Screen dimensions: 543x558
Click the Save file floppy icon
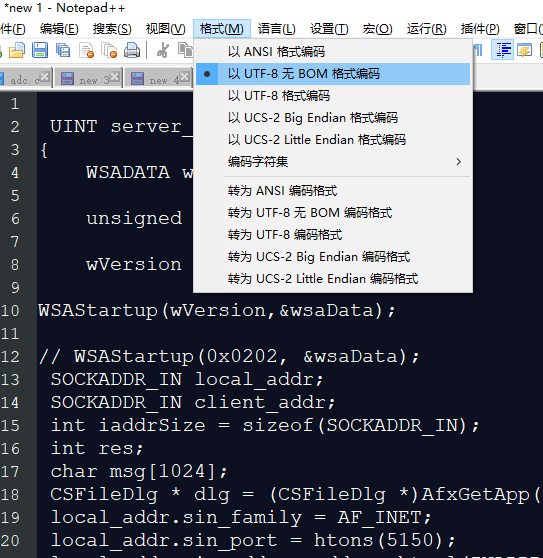[40, 50]
